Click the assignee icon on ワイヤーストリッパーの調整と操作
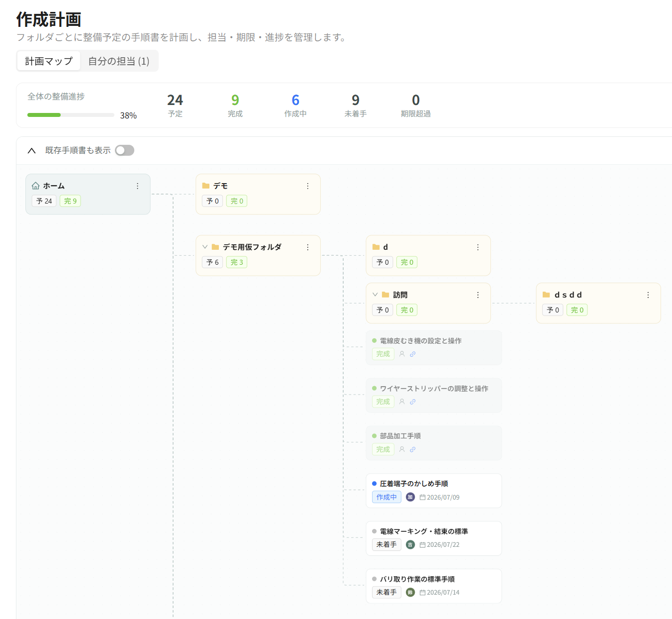 pyautogui.click(x=402, y=402)
